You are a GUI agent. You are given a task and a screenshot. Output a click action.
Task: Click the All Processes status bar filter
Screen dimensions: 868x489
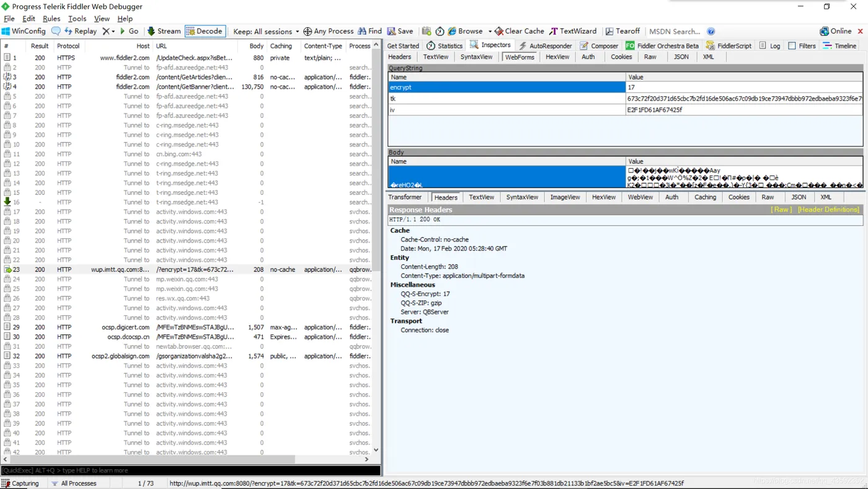coord(74,483)
